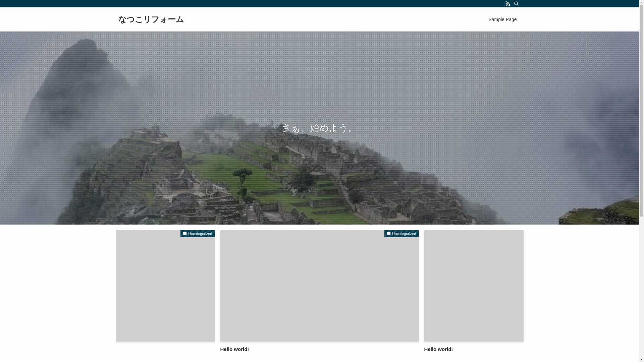Open the なつこリフォーム site title

click(151, 19)
